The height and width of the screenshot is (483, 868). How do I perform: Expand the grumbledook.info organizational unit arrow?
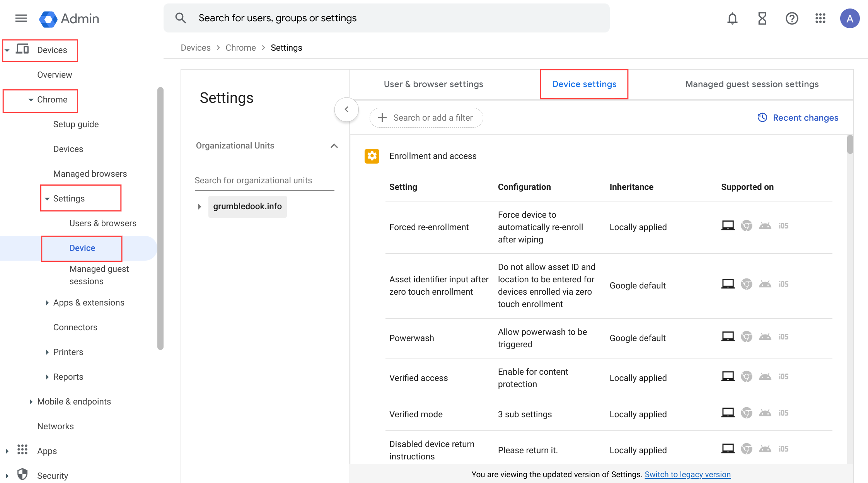pos(200,207)
